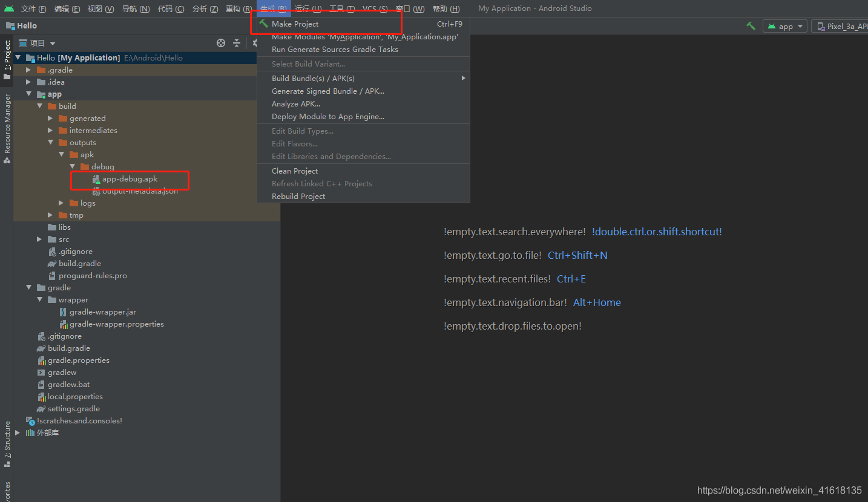Expand the src folder
868x502 pixels.
[x=39, y=240]
